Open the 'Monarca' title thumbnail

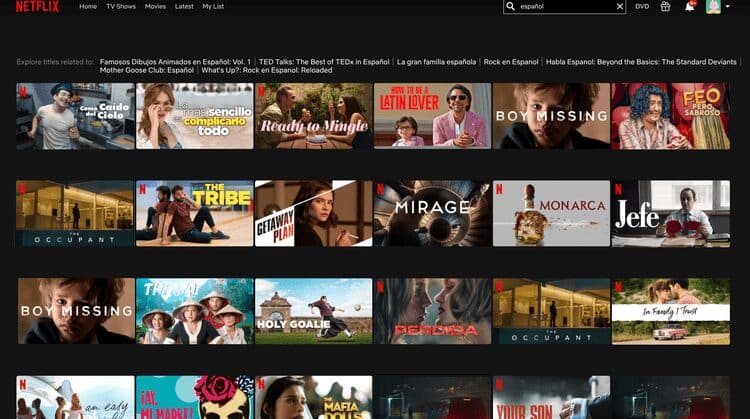pos(551,213)
